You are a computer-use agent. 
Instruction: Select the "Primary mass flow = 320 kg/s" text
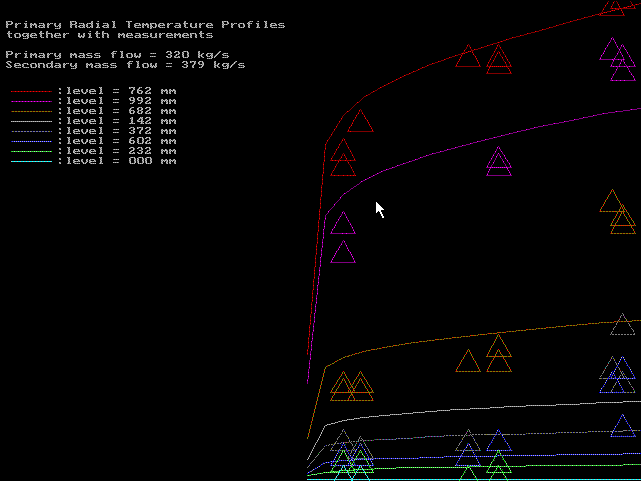pyautogui.click(x=117, y=54)
